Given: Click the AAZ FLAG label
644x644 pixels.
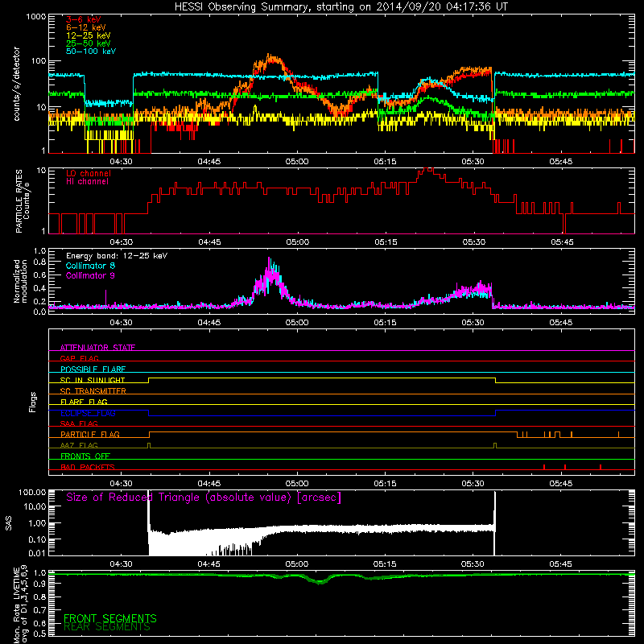Looking at the screenshot, I should [x=79, y=445].
